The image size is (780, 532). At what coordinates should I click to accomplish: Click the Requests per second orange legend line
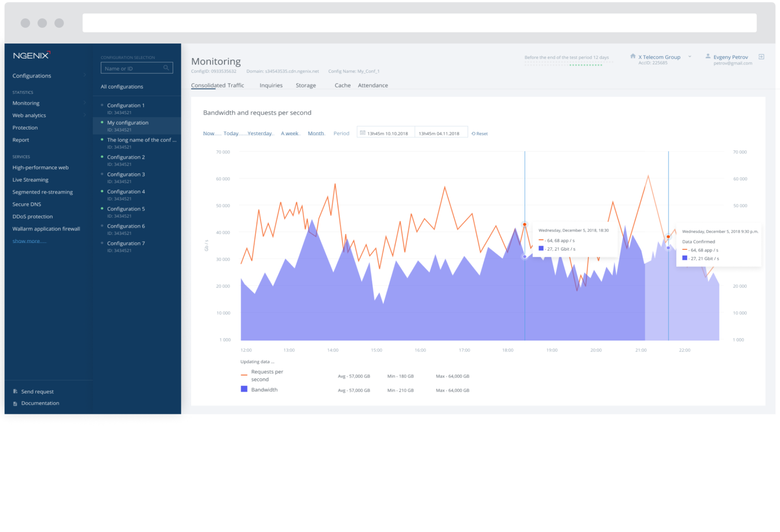(244, 375)
